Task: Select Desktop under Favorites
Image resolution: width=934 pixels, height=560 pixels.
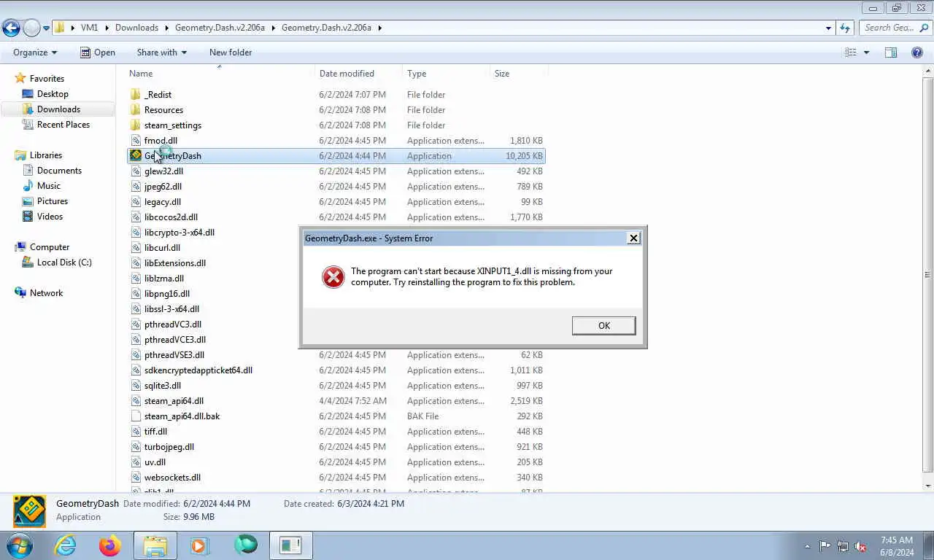Action: pos(53,93)
